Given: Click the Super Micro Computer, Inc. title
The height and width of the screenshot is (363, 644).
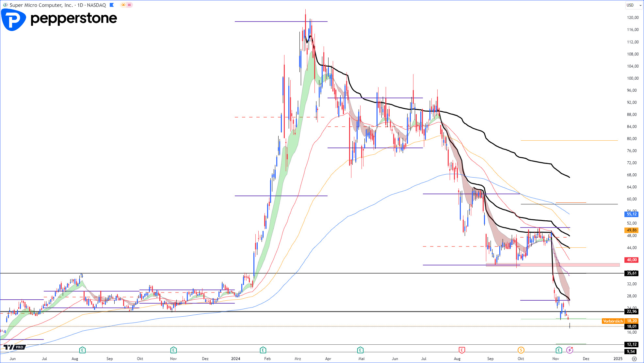Looking at the screenshot, I should (x=41, y=5).
